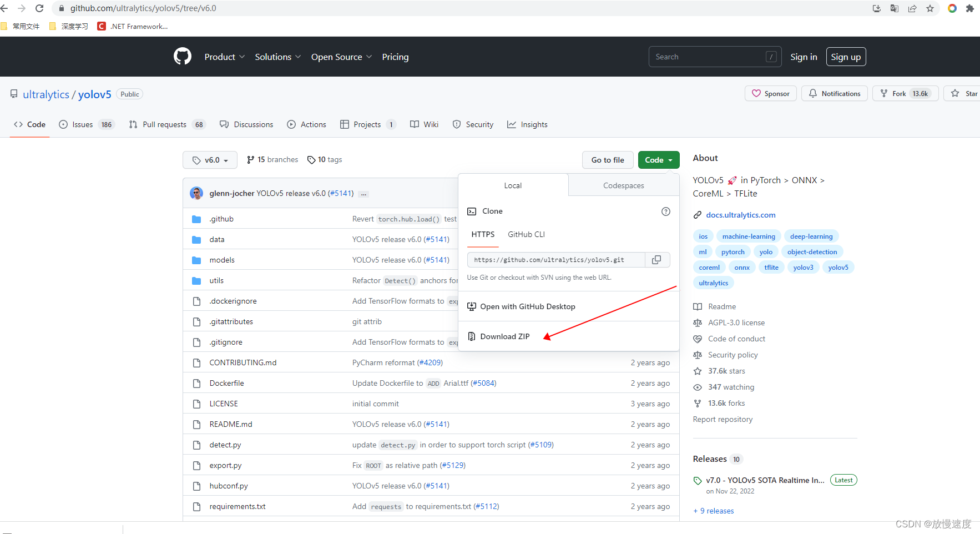Copy the HTTPS clone URL
Screen dimensions: 980x534
tap(656, 260)
